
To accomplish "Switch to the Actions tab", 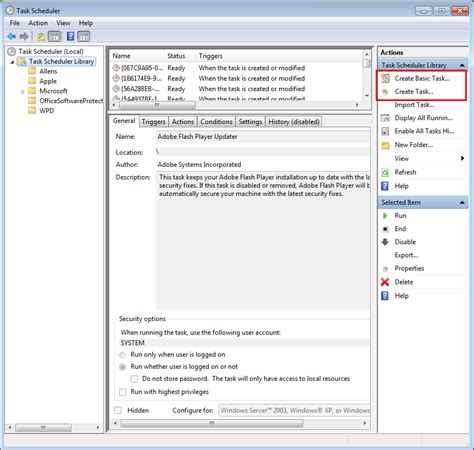I will [183, 122].
